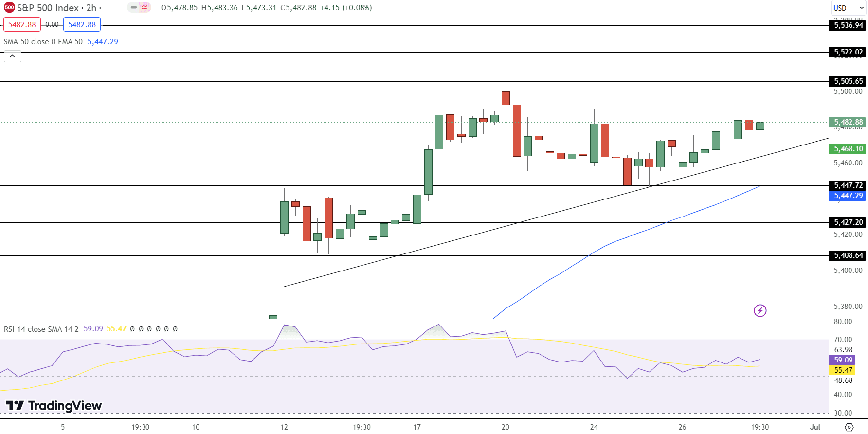Click the 5,408.64 price label on axis
Screen dimensions: 868x434
(x=848, y=255)
